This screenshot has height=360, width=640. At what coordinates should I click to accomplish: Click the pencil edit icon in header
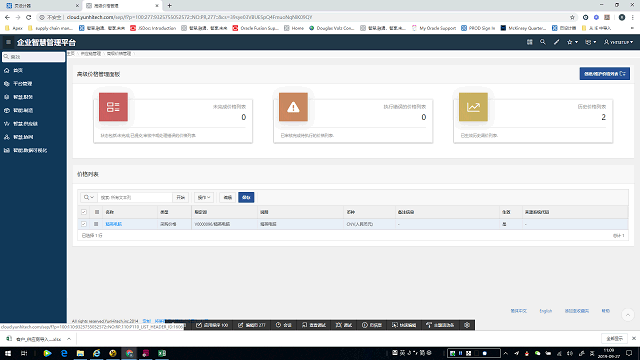tap(556, 42)
